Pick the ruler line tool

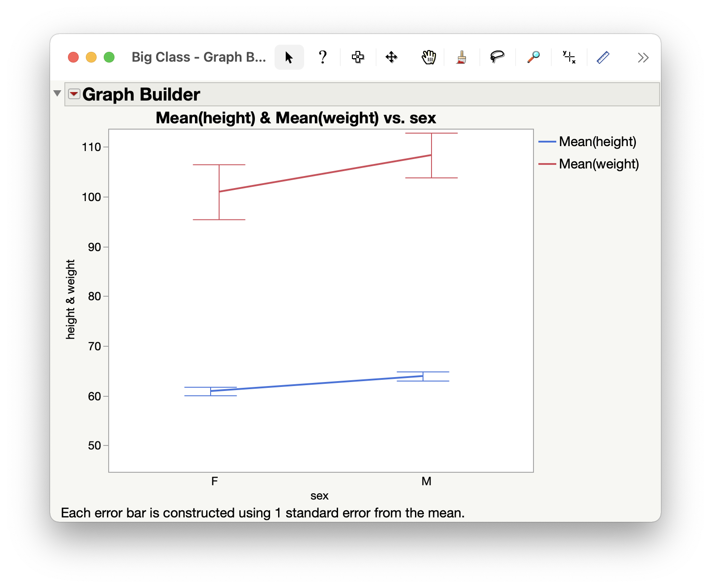[603, 57]
